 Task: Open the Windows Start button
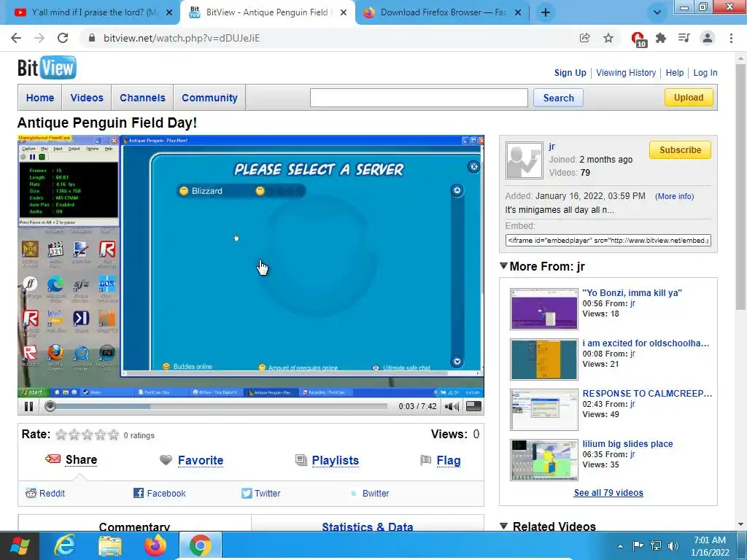coord(19,545)
